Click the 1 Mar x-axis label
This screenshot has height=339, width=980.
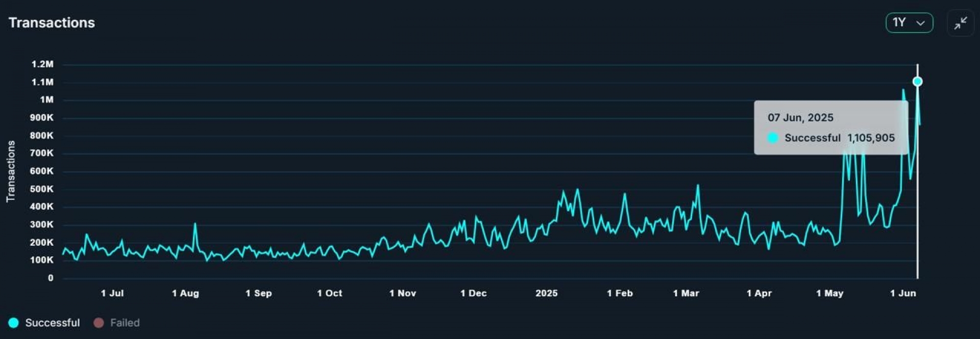point(686,293)
